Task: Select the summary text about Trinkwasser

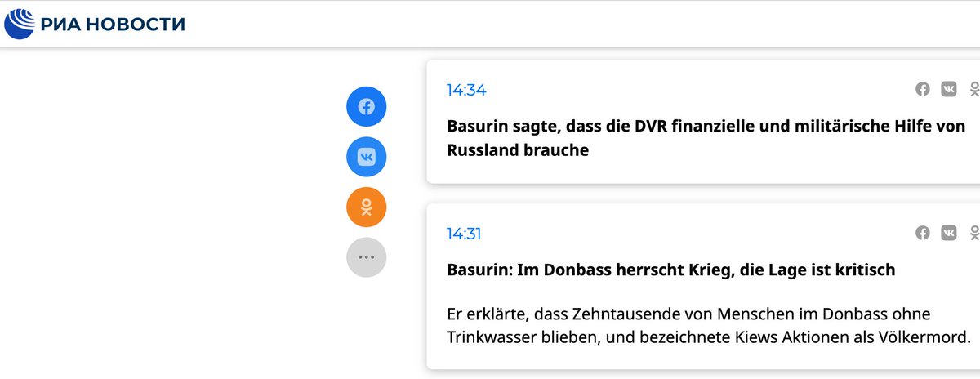Action: click(708, 325)
